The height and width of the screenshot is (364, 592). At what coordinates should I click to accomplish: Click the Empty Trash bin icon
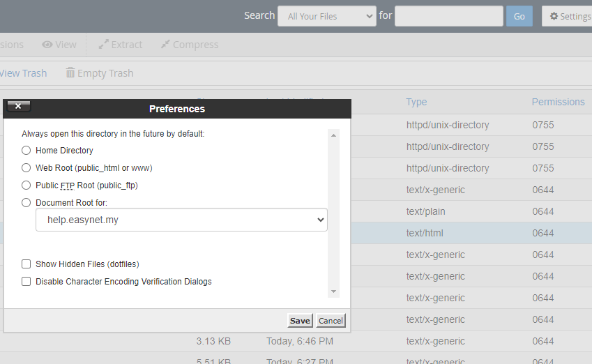coord(70,73)
